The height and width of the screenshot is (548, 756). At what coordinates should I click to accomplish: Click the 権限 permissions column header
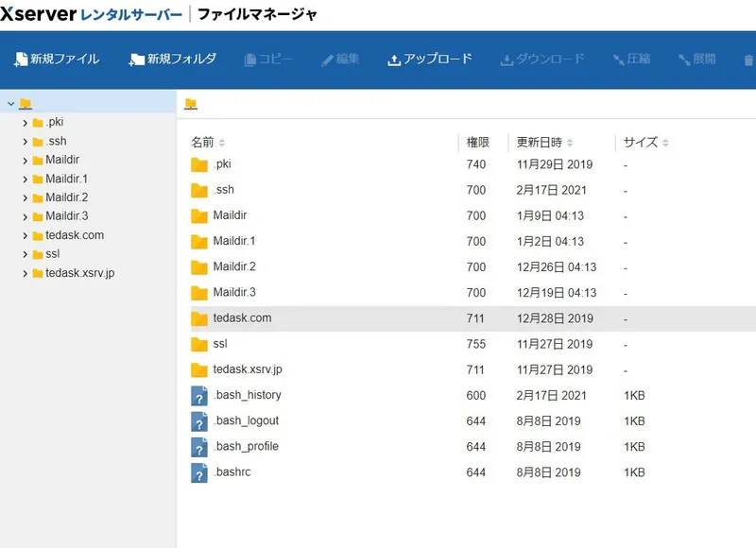tap(478, 142)
